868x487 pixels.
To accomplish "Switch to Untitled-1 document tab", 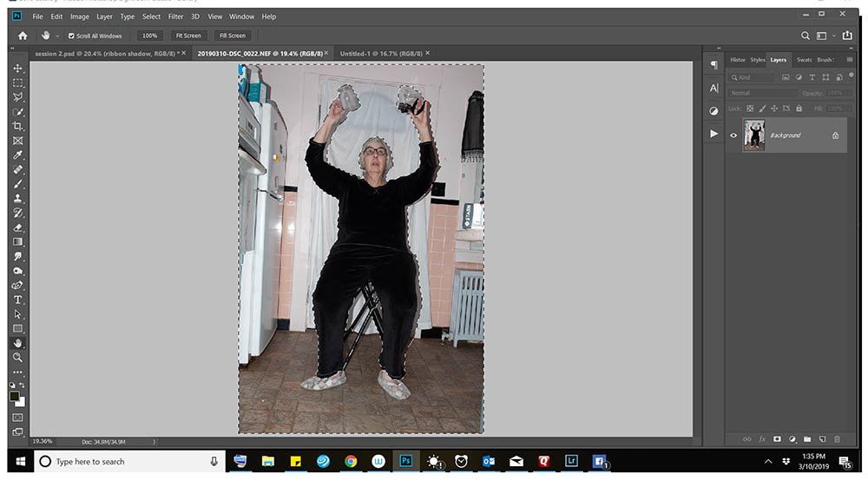I will 381,54.
